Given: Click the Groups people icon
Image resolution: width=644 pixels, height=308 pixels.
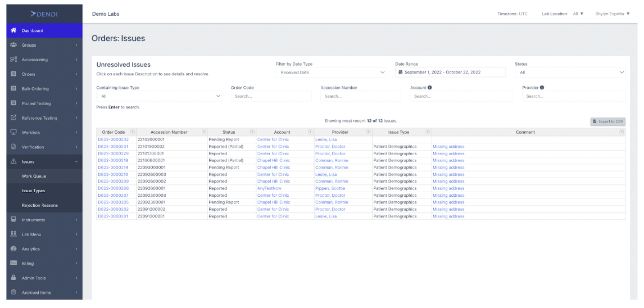Looking at the screenshot, I should [13, 45].
